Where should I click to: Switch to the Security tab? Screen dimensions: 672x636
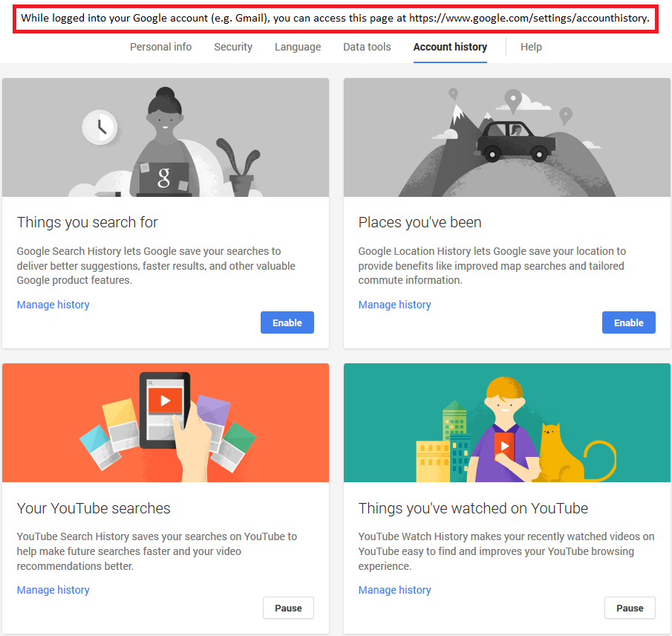coord(233,47)
